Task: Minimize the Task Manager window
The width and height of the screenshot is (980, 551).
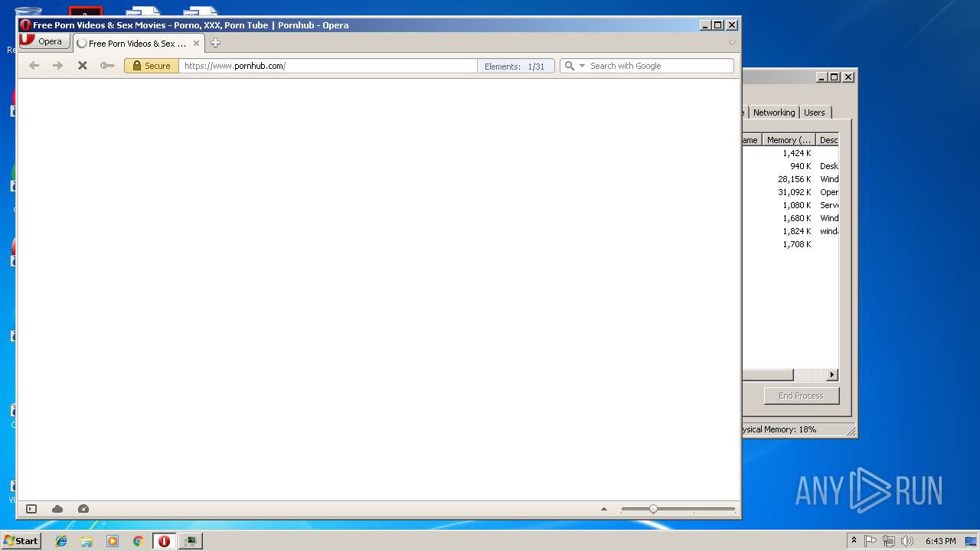Action: point(822,77)
